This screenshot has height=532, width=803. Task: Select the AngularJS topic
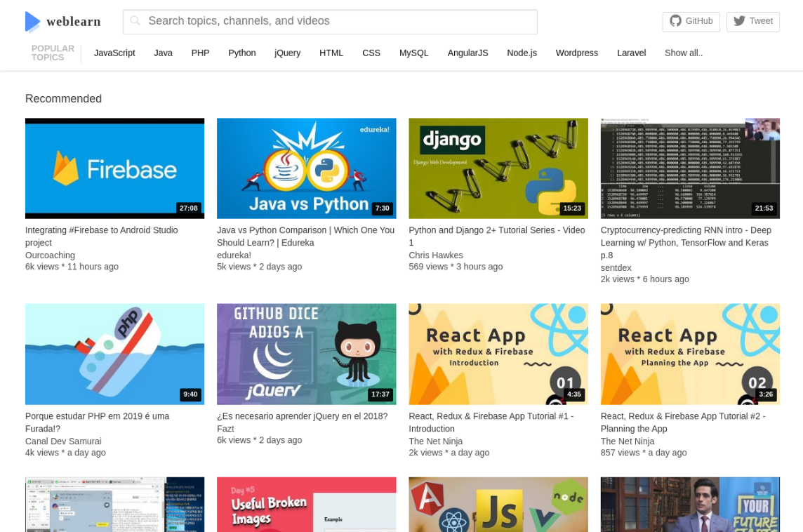467,53
